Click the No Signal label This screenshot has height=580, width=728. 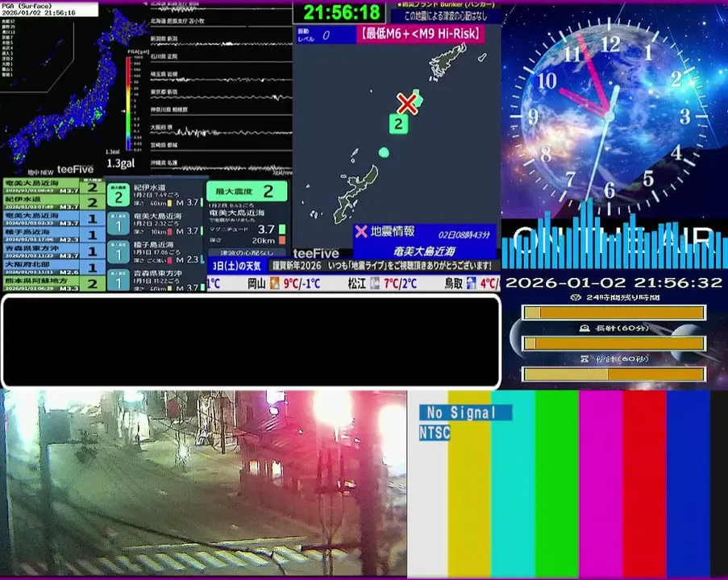tap(466, 412)
